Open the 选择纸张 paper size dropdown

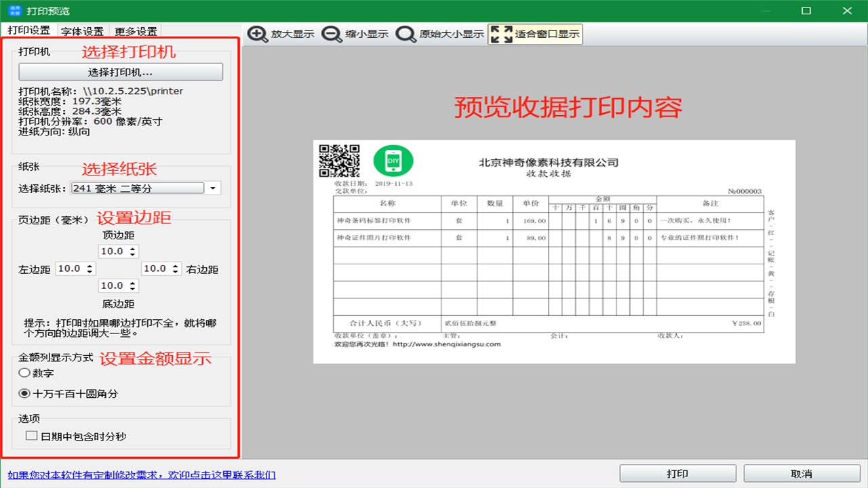[x=136, y=188]
